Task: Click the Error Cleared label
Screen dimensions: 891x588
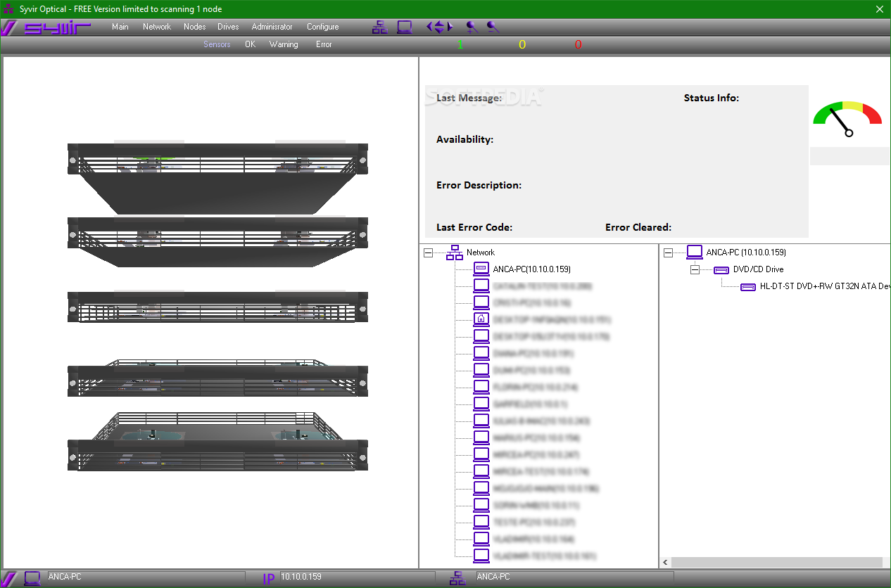Action: (x=638, y=227)
